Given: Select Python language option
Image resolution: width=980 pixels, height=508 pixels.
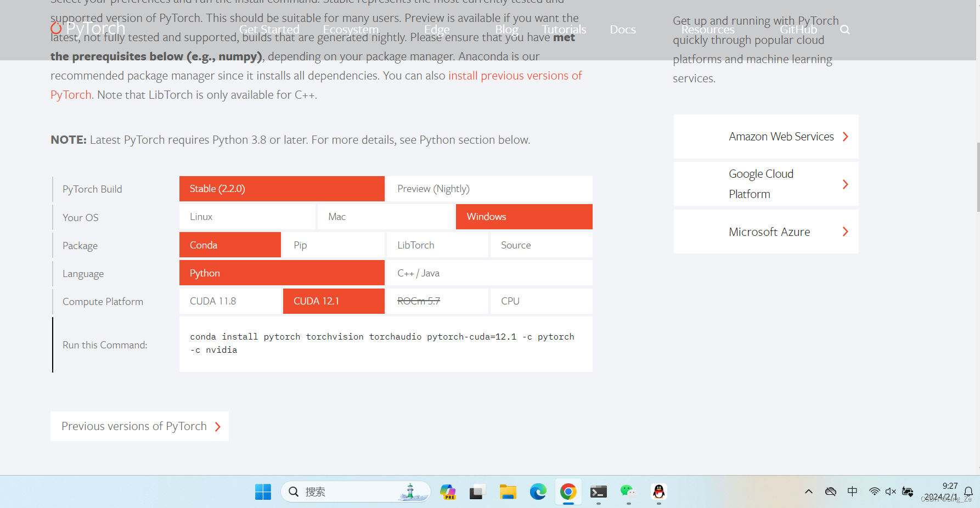Looking at the screenshot, I should coord(282,273).
